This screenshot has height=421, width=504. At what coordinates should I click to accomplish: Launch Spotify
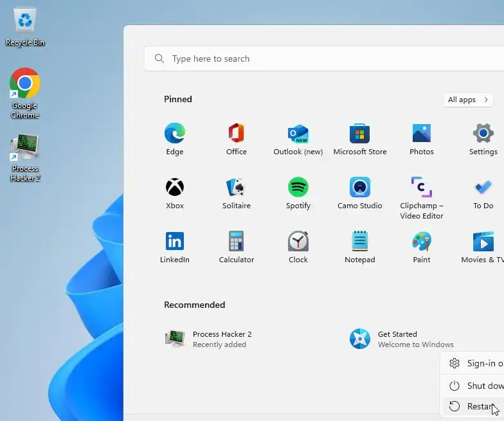tap(298, 193)
